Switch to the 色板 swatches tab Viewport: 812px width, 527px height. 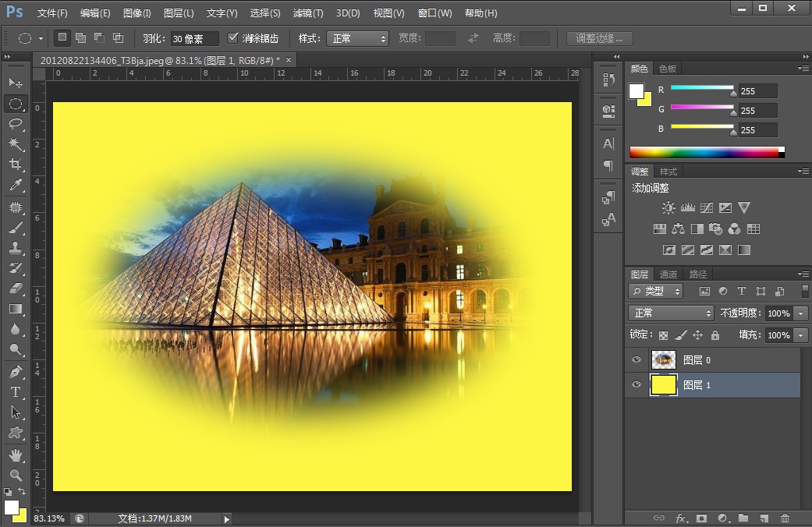(668, 69)
